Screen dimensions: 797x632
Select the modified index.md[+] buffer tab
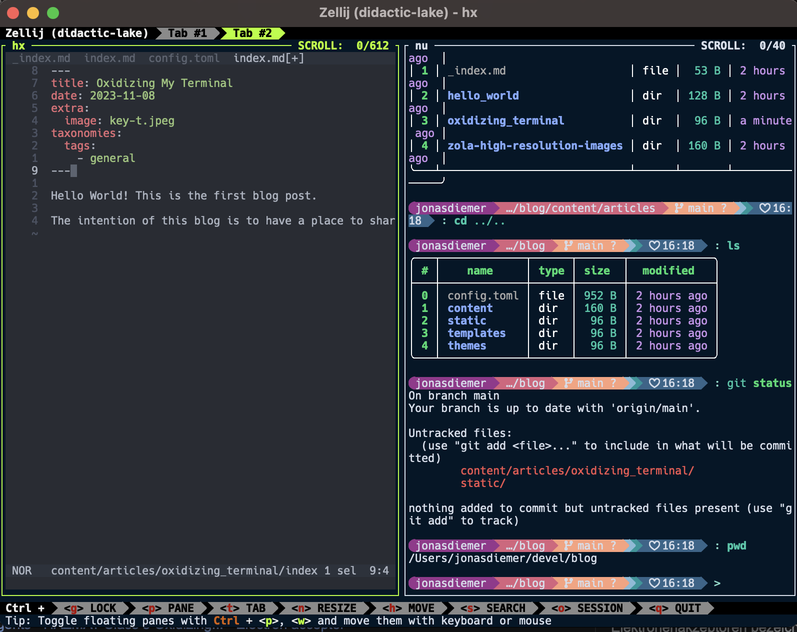pos(268,58)
